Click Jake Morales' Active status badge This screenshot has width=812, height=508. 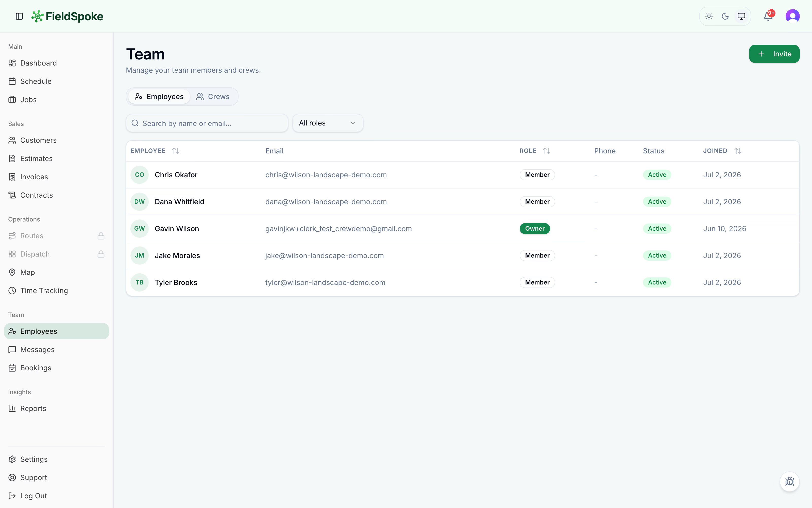[x=657, y=255]
